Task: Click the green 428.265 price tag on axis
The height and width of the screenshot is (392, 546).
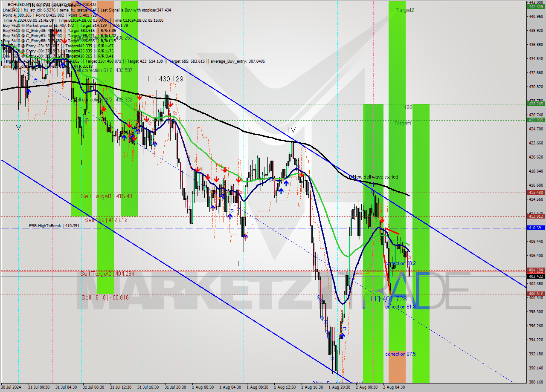Action: pyautogui.click(x=536, y=104)
